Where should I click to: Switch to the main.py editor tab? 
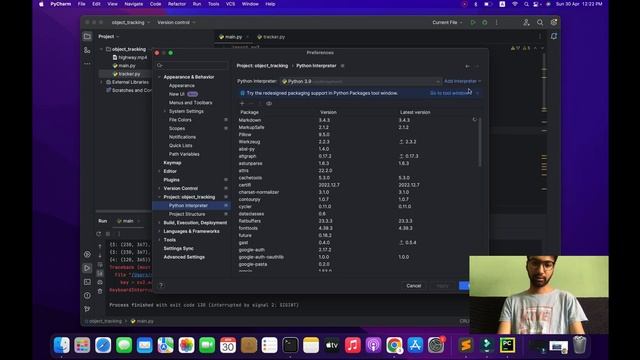233,37
